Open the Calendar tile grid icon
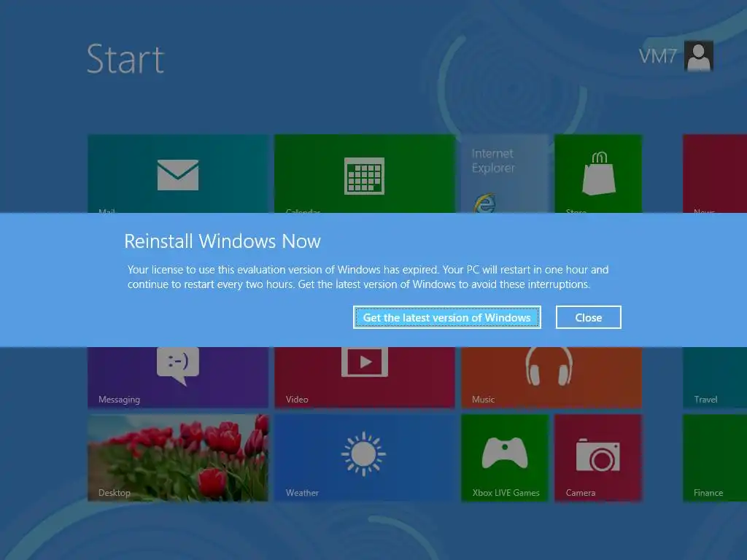The width and height of the screenshot is (747, 560). point(364,176)
